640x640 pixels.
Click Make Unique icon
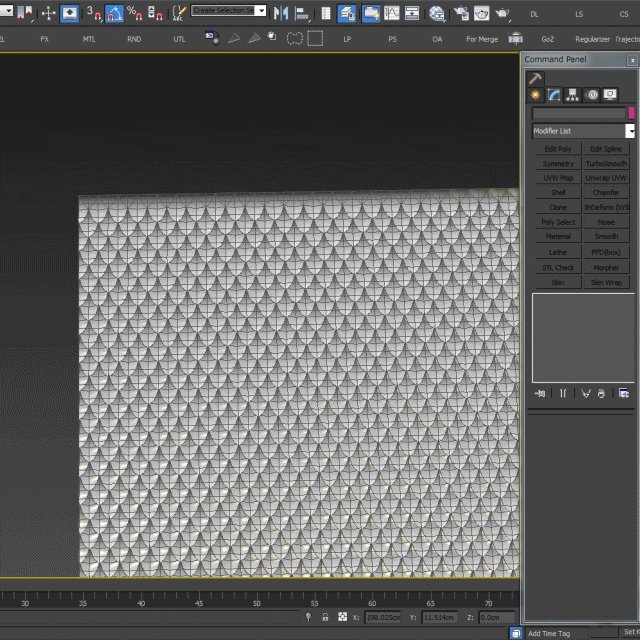586,393
